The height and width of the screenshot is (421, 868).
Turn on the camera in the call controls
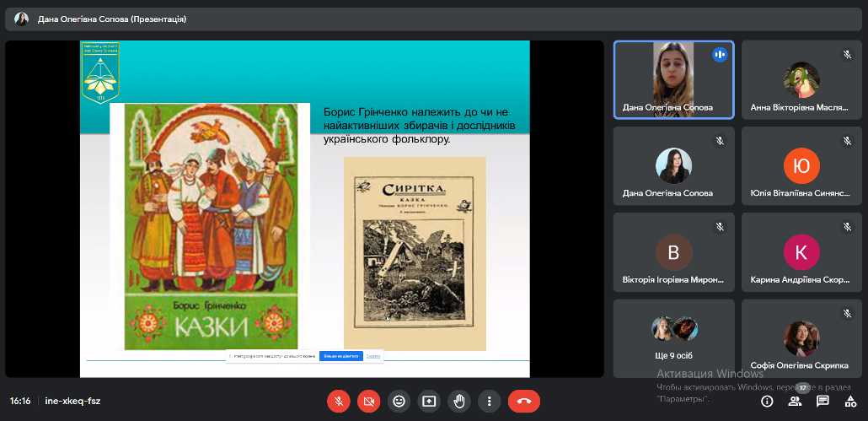tap(368, 401)
